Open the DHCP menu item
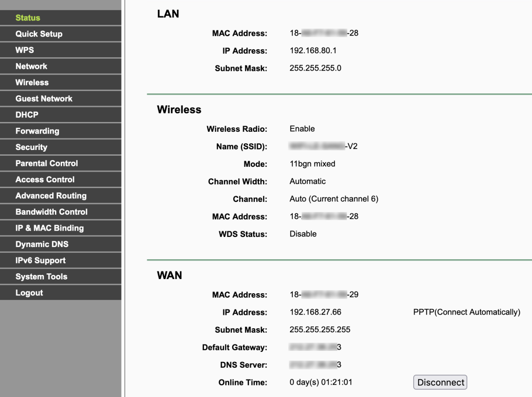This screenshot has width=532, height=397. click(x=27, y=115)
